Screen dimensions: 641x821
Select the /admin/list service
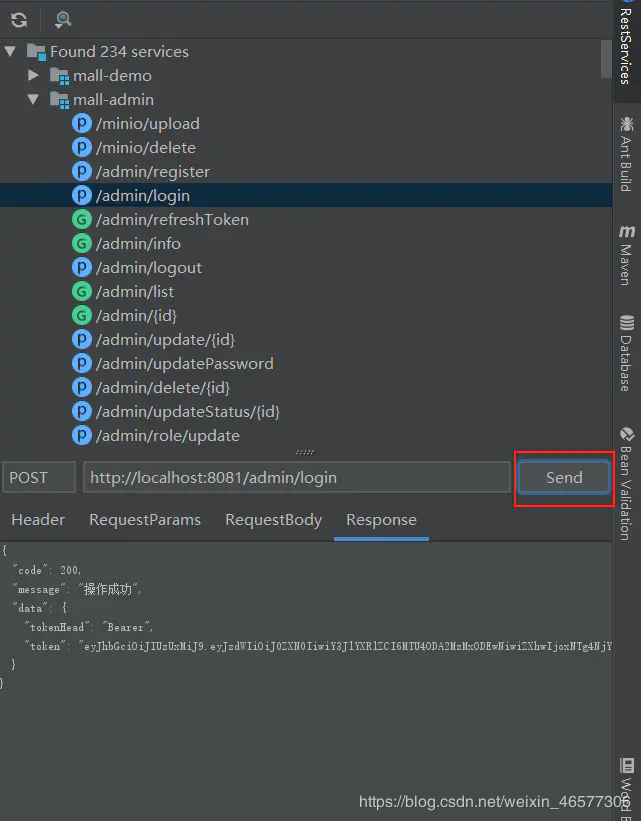pyautogui.click(x=135, y=292)
